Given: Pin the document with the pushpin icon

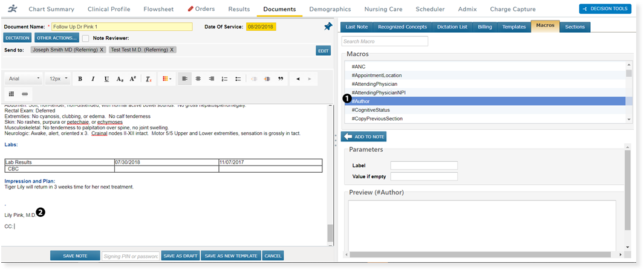Looking at the screenshot, I should pos(327,27).
